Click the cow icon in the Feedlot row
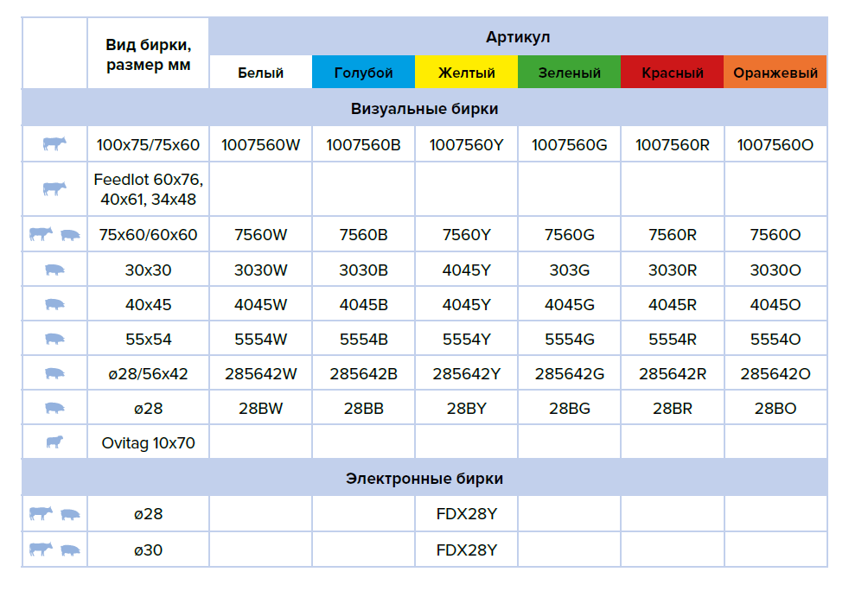Image resolution: width=868 pixels, height=591 pixels. tap(54, 188)
